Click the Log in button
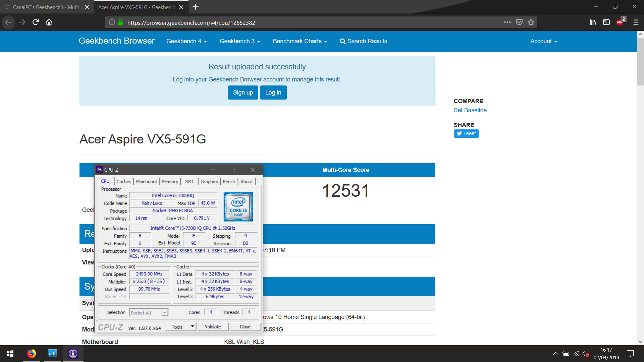The height and width of the screenshot is (362, 644). tap(273, 93)
